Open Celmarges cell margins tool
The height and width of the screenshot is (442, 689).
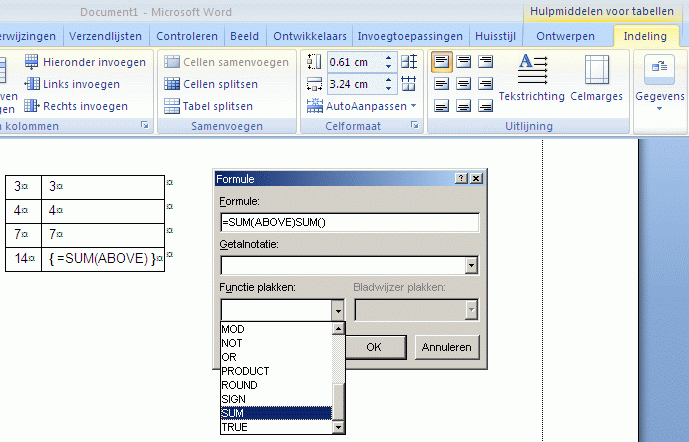point(596,79)
